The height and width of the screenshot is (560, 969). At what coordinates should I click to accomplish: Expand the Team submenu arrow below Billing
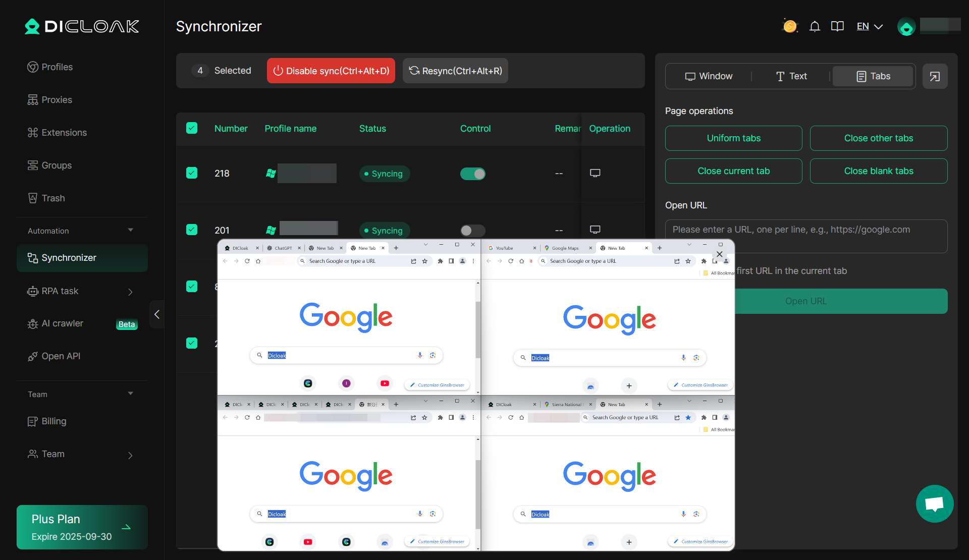130,455
